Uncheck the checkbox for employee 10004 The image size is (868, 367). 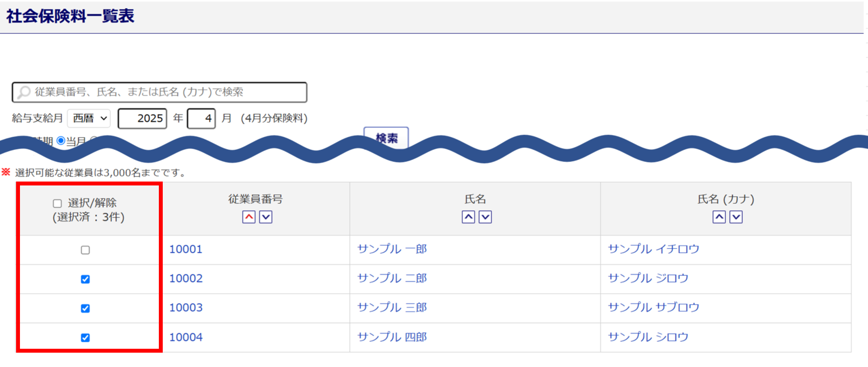coord(85,337)
